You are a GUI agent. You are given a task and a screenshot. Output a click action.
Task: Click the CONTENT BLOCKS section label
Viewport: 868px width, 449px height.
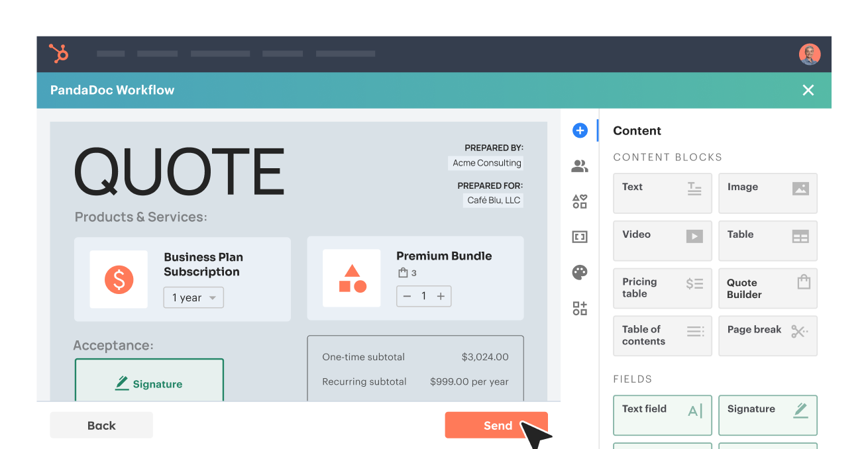click(x=668, y=158)
